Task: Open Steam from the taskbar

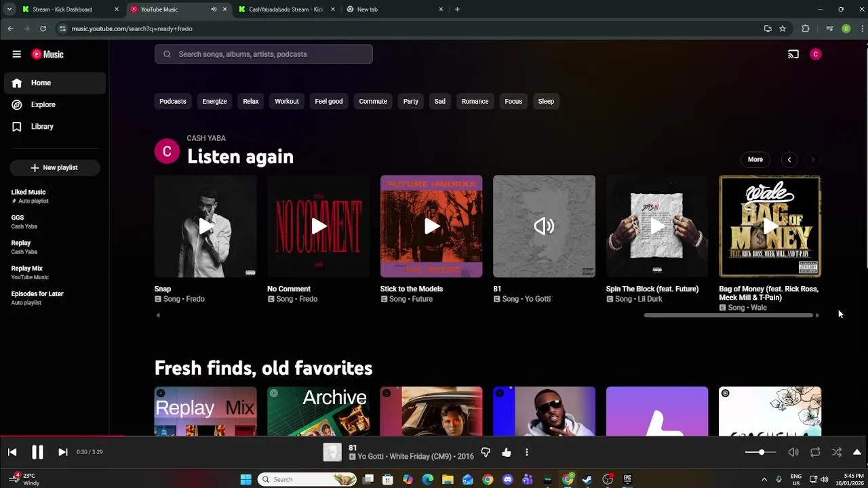Action: pyautogui.click(x=587, y=479)
